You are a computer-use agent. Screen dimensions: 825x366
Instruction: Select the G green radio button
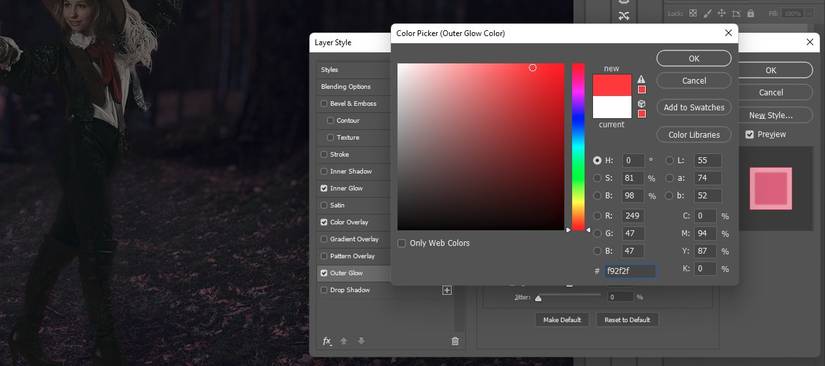tap(597, 233)
